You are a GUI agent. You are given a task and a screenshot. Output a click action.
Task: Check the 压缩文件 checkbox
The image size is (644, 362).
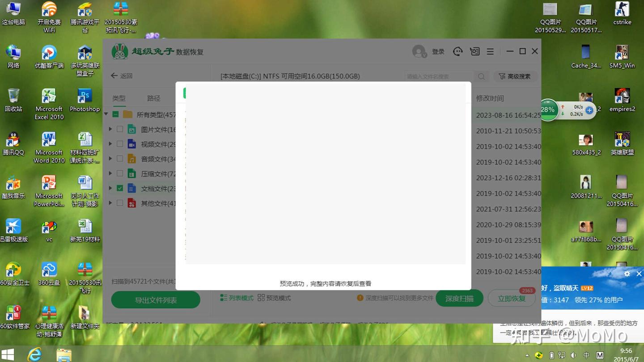tap(120, 173)
